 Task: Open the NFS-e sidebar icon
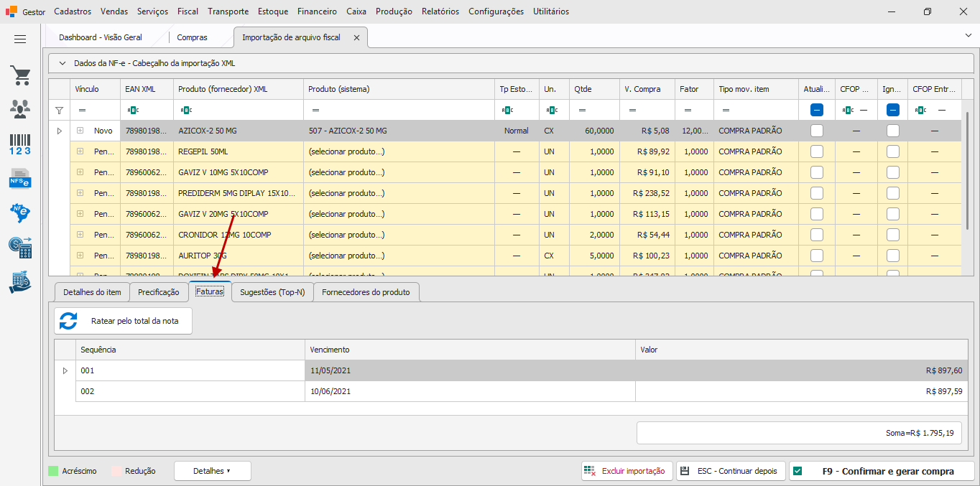(x=20, y=177)
